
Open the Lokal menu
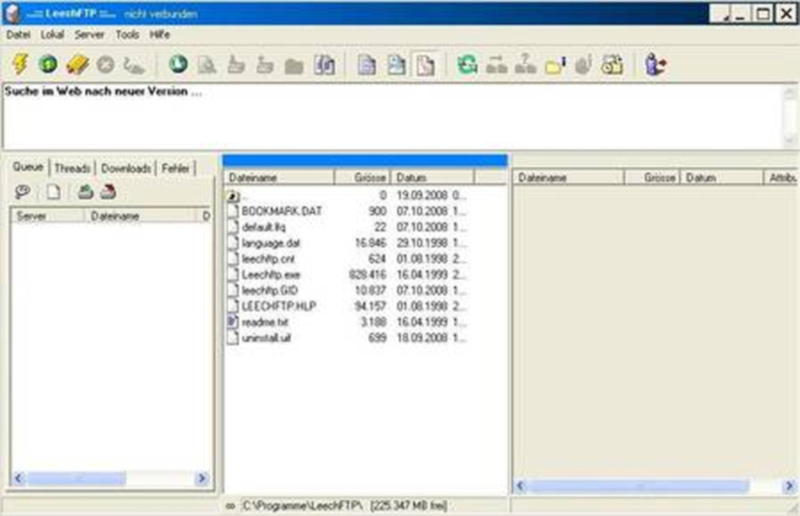pyautogui.click(x=52, y=35)
